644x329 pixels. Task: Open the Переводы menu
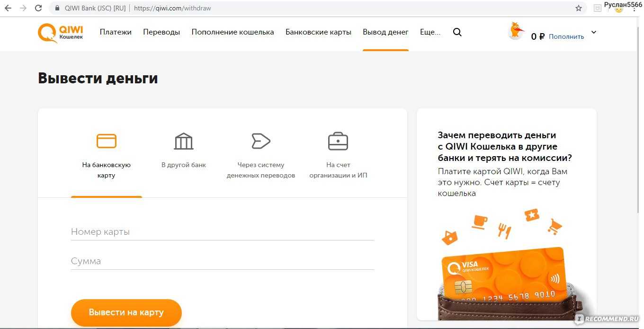click(x=161, y=32)
